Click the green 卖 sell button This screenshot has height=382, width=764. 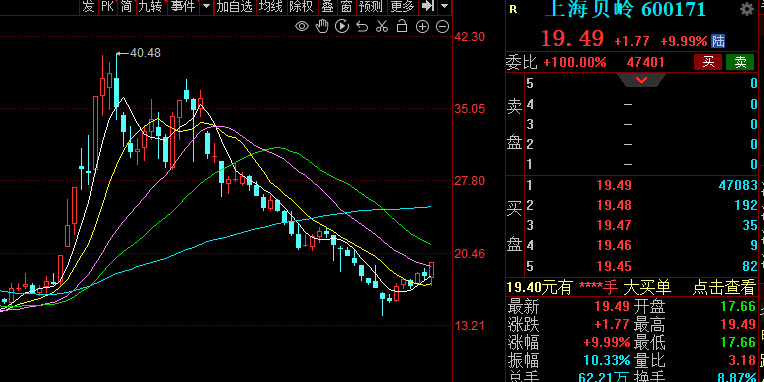tap(740, 62)
